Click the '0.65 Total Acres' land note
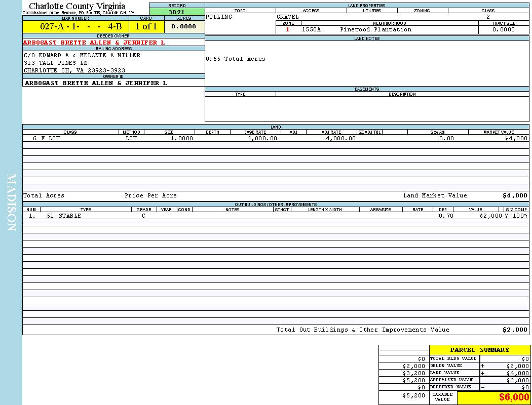The image size is (532, 405). (x=236, y=59)
